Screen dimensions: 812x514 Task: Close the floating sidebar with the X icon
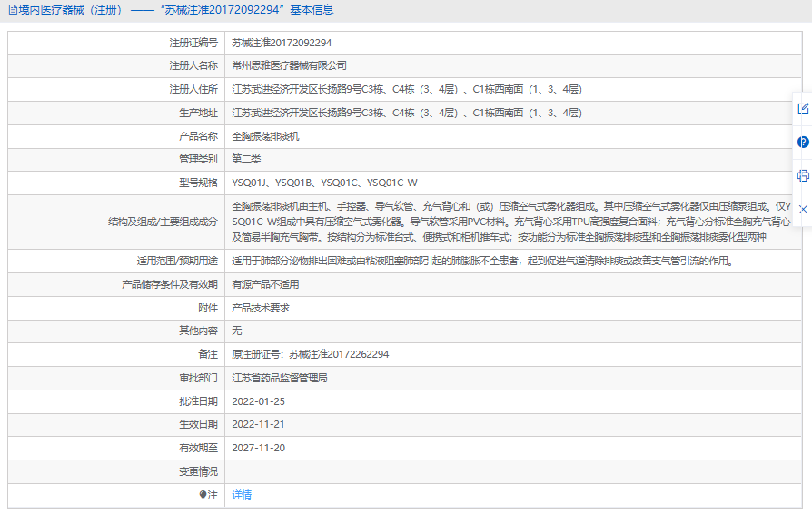(803, 209)
